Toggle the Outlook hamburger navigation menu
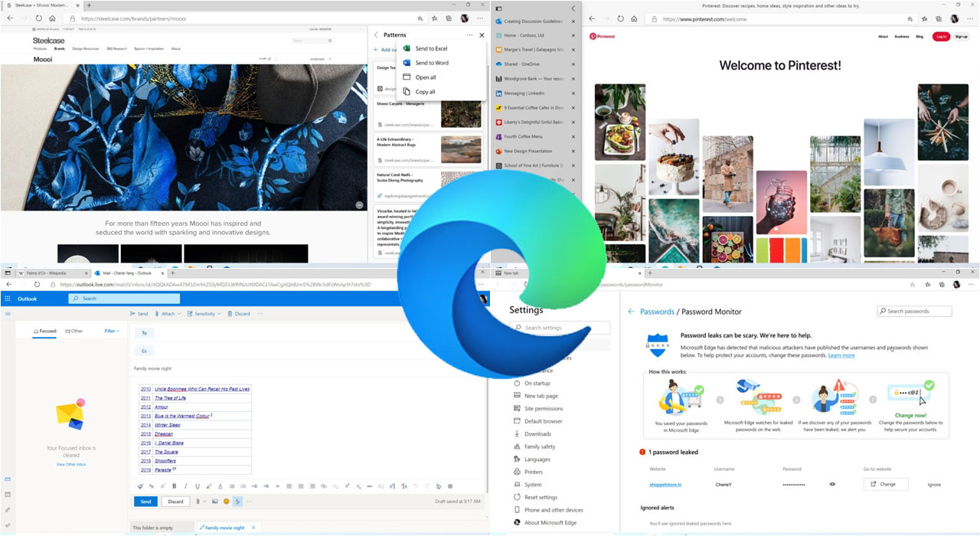This screenshot has width=980, height=536. click(8, 313)
